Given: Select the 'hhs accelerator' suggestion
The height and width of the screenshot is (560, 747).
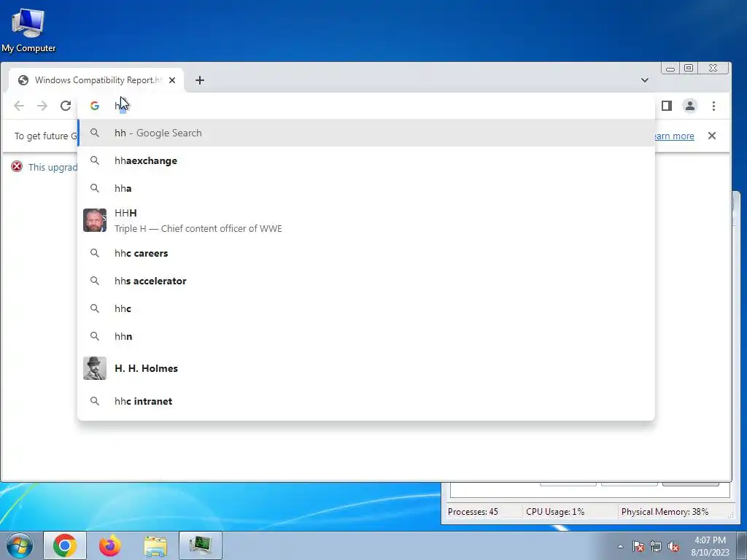Looking at the screenshot, I should tap(366, 281).
